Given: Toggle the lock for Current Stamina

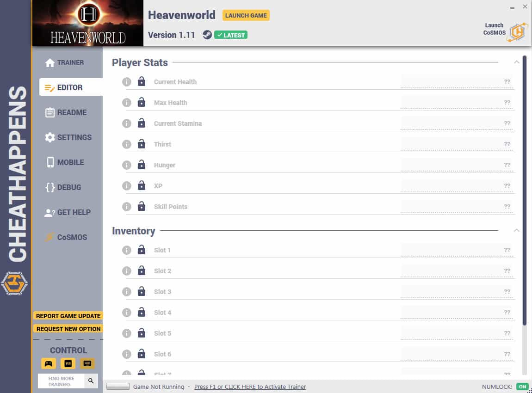Looking at the screenshot, I should 142,123.
